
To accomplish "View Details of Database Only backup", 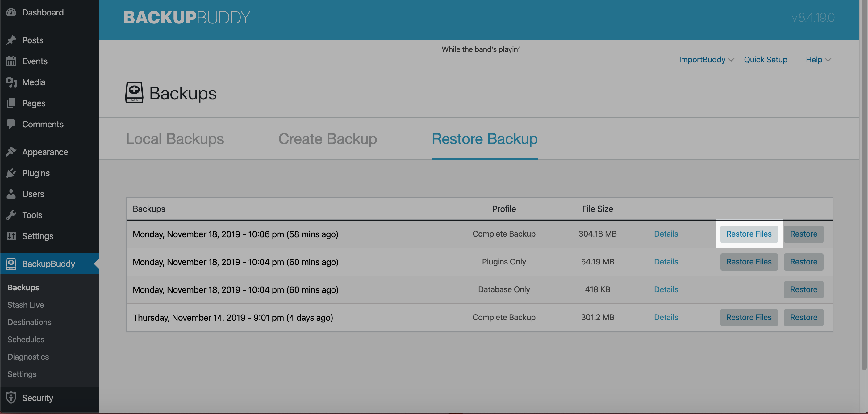I will point(666,289).
